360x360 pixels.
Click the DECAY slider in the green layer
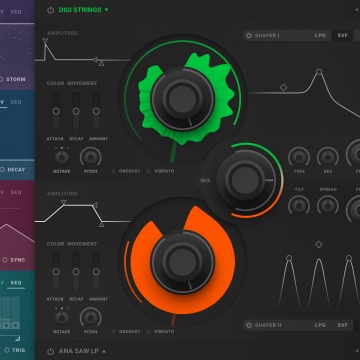(76, 111)
